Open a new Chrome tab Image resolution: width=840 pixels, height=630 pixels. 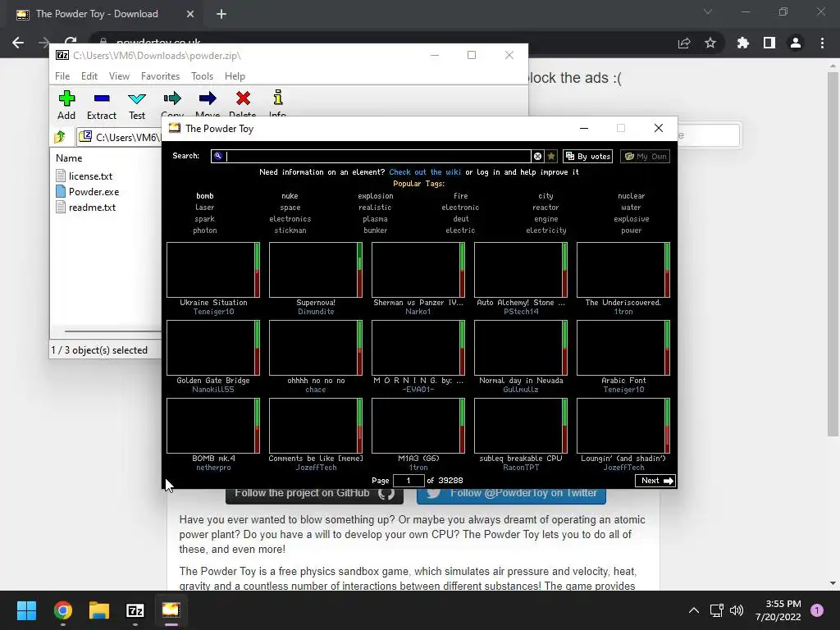coord(221,14)
